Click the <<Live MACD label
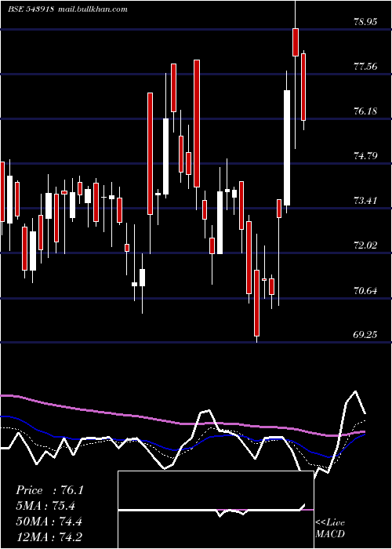392x549 pixels. pyautogui.click(x=330, y=528)
